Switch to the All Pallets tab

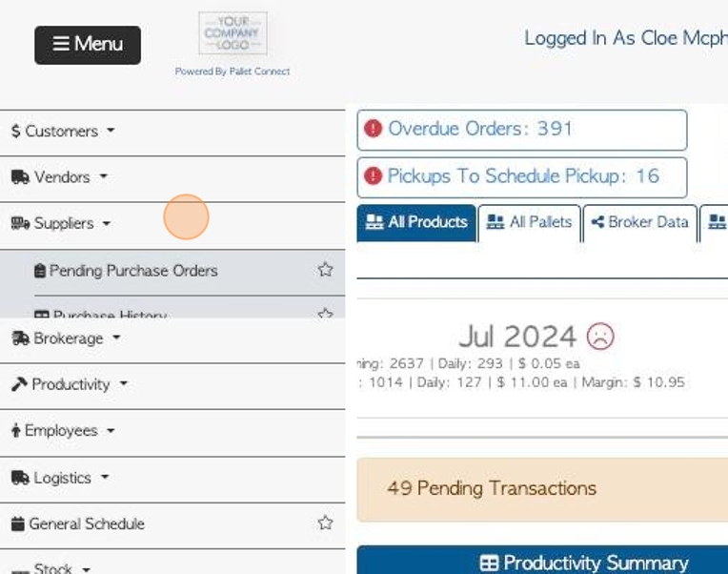point(529,223)
